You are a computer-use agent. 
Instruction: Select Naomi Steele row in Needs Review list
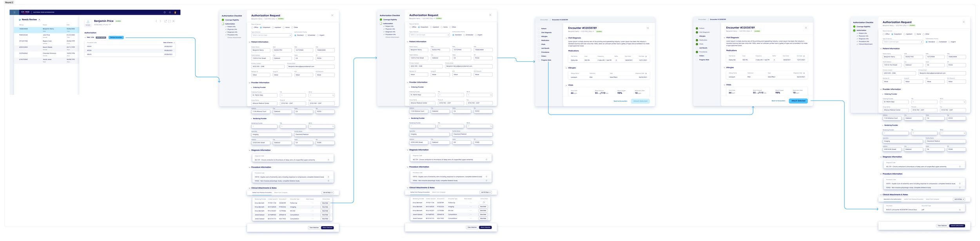[46, 48]
